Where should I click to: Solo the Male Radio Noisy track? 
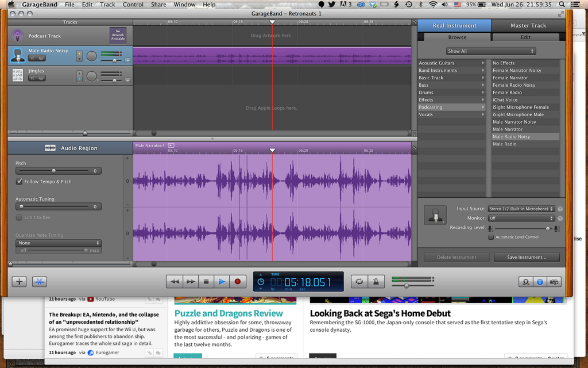pos(41,58)
